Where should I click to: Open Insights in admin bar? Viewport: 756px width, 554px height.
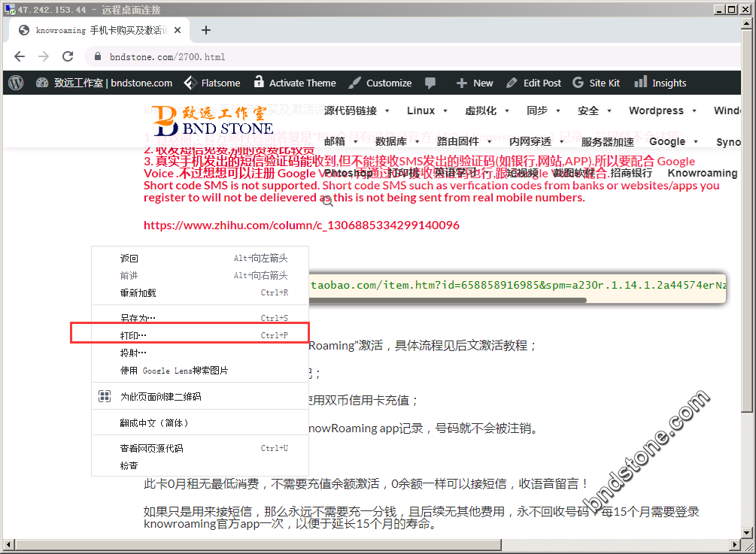point(660,83)
